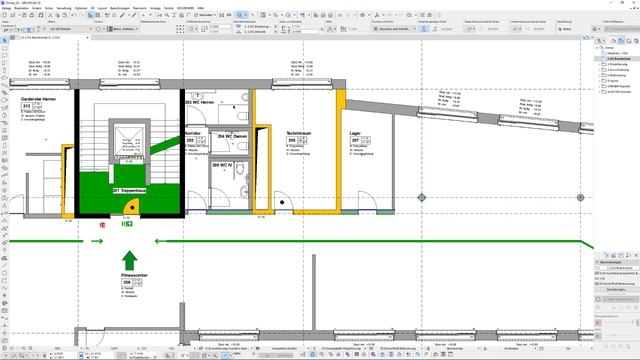Click the Undo arrow icon
Screen dimensions: 640x360
pos(74,15)
